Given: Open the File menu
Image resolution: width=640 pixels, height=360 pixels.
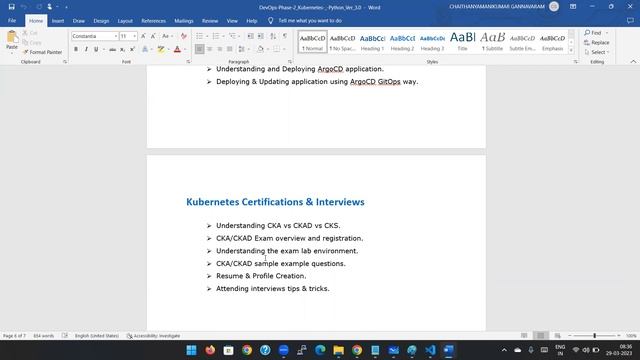Looking at the screenshot, I should coord(12,20).
